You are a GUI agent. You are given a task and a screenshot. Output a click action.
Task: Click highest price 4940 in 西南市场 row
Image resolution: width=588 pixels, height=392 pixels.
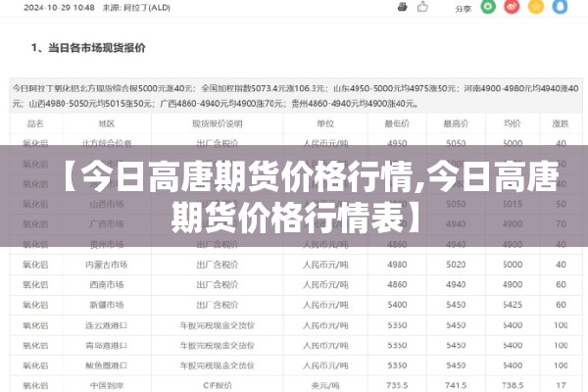click(x=456, y=285)
